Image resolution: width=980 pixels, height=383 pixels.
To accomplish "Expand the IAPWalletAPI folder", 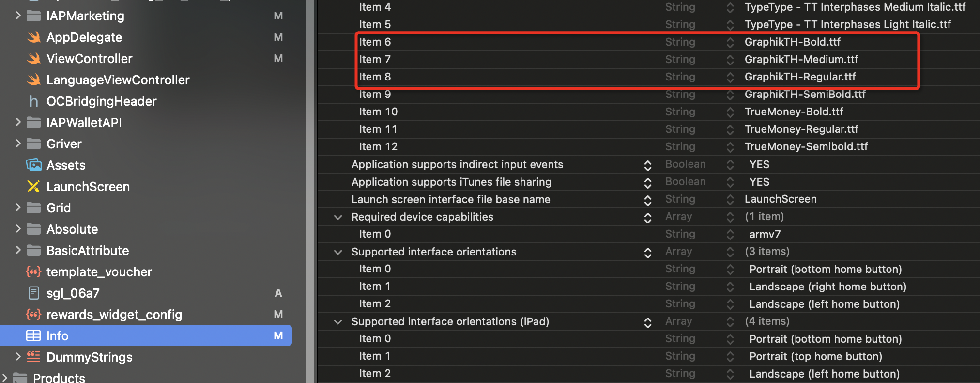I will [x=18, y=122].
